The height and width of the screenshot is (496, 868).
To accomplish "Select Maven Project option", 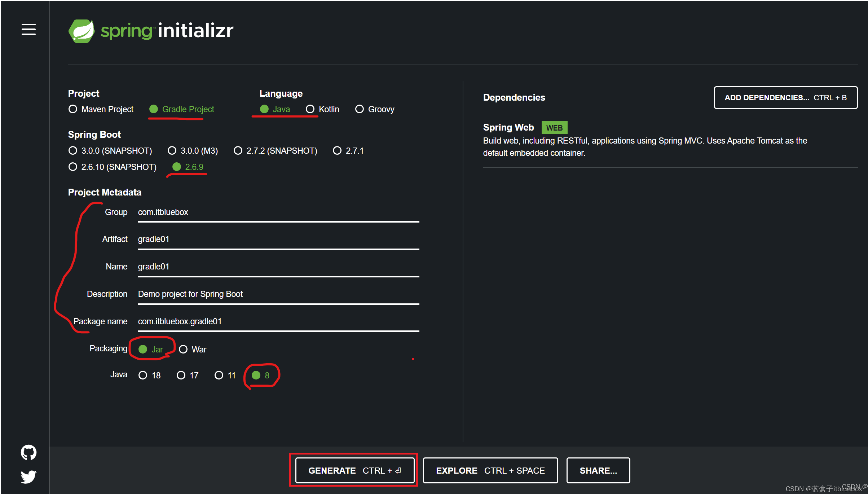I will 101,109.
